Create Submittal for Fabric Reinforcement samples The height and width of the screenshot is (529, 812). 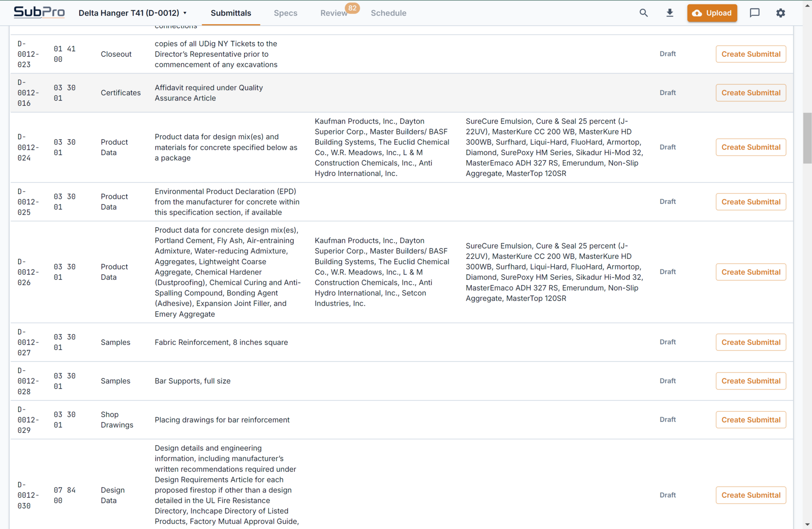(x=751, y=342)
